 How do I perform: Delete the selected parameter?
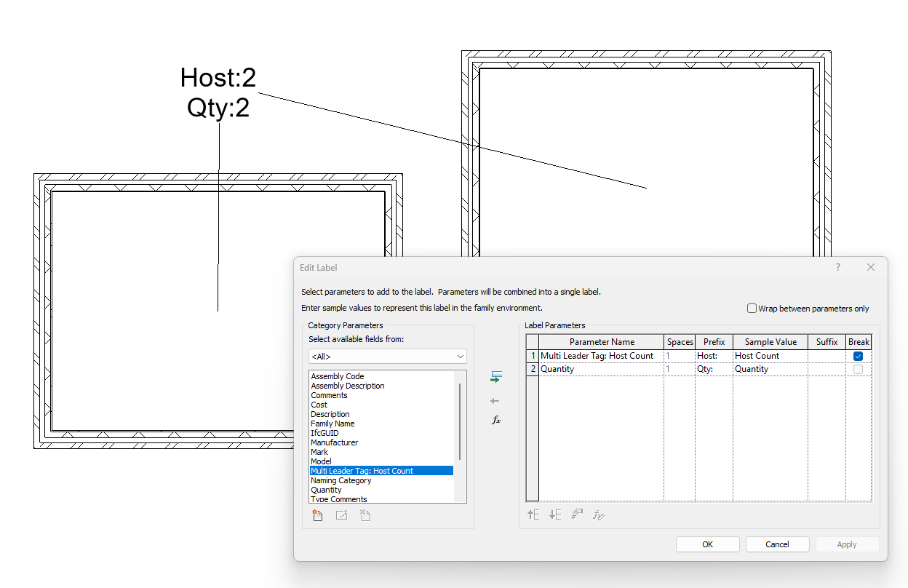point(365,515)
